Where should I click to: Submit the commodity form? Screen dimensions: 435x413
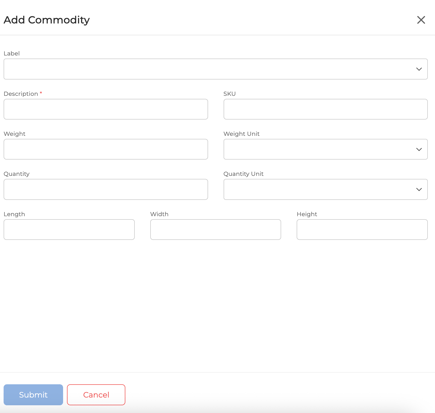coord(33,395)
